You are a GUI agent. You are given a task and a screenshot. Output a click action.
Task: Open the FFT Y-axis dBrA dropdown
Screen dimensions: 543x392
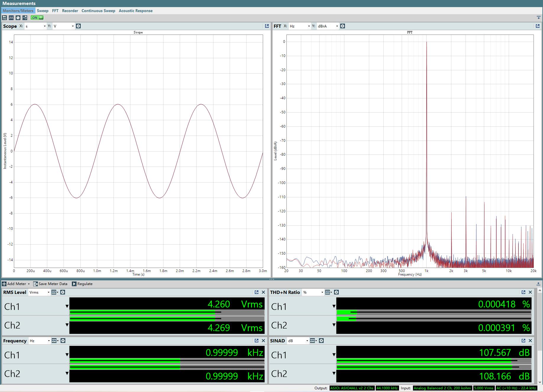pos(328,26)
